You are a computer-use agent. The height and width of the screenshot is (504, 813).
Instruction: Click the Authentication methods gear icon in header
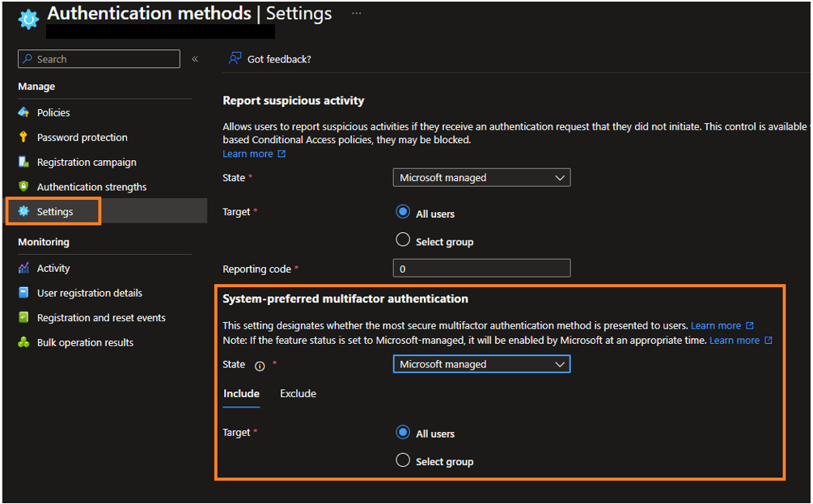click(28, 19)
